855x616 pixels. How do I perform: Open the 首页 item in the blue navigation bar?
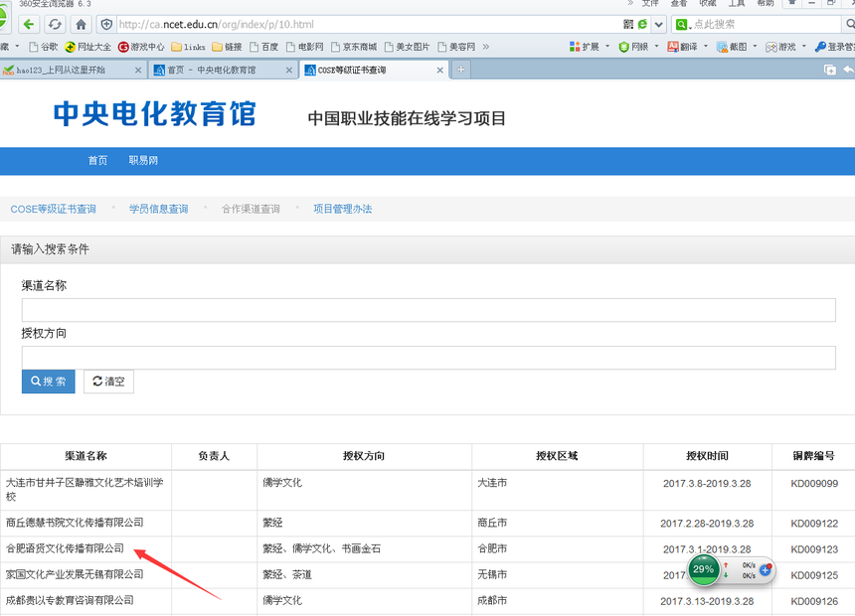97,160
